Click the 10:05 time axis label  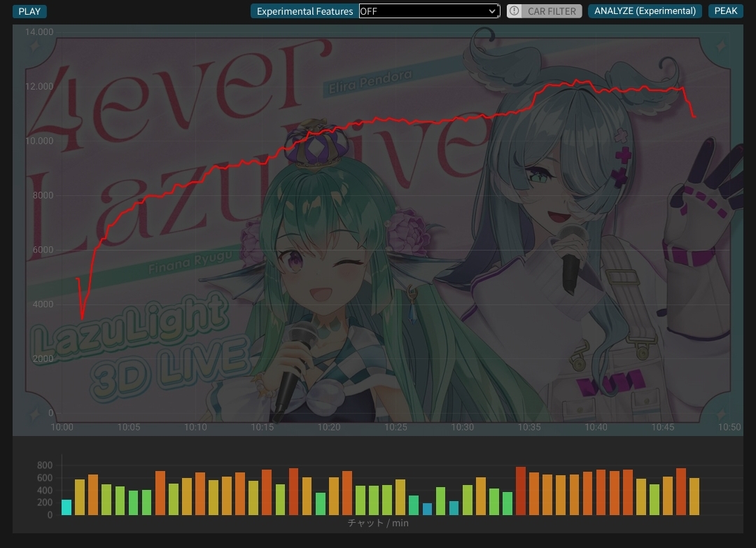click(x=129, y=427)
